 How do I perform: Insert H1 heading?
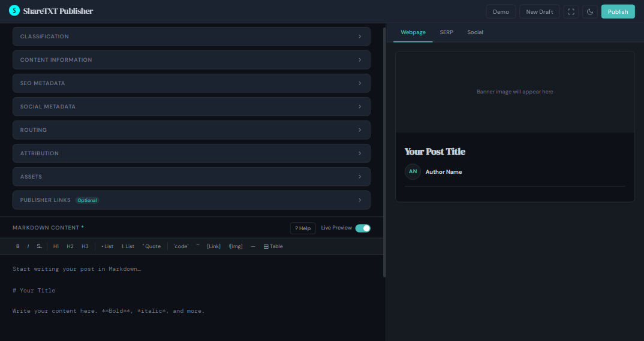point(56,246)
